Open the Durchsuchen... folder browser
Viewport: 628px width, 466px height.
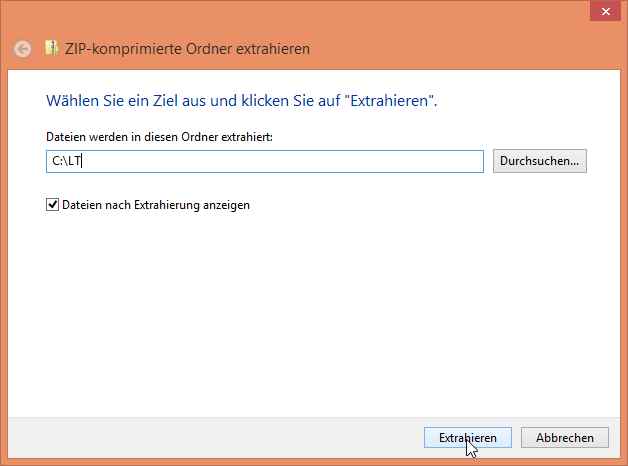pyautogui.click(x=539, y=161)
